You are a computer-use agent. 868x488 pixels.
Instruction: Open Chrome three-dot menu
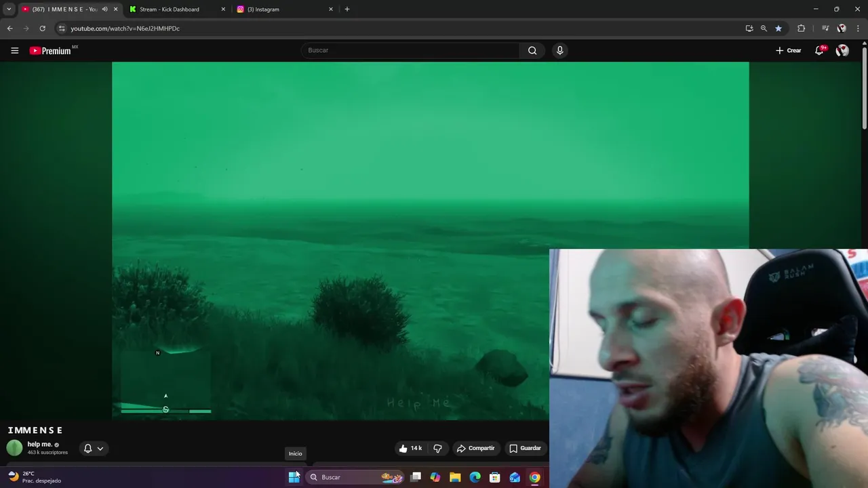click(858, 28)
